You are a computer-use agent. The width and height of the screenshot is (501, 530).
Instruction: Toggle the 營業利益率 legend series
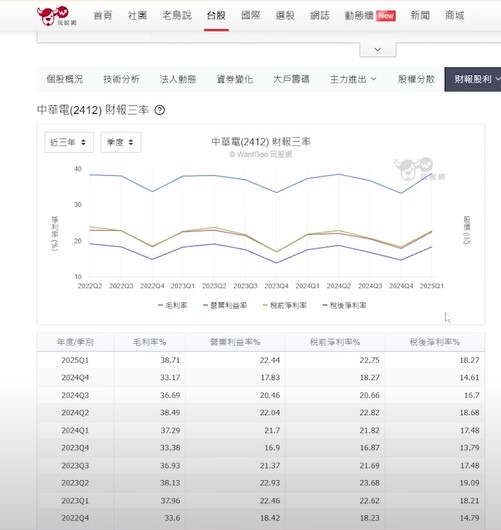coord(225,306)
